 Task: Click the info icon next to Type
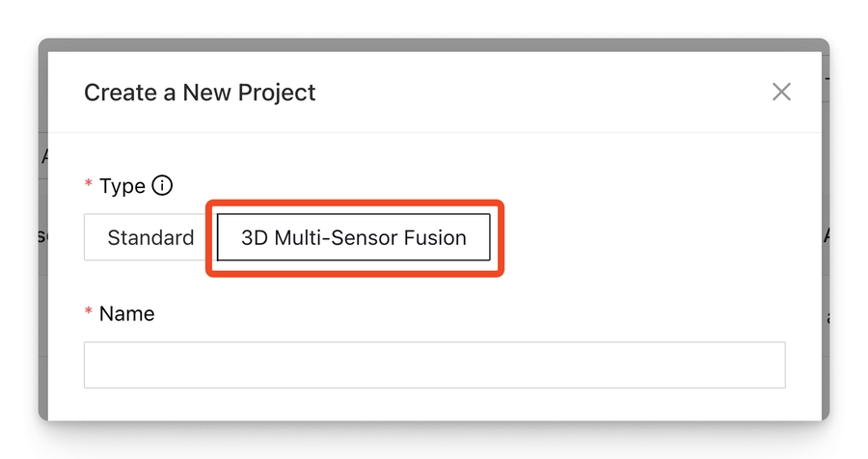click(162, 186)
